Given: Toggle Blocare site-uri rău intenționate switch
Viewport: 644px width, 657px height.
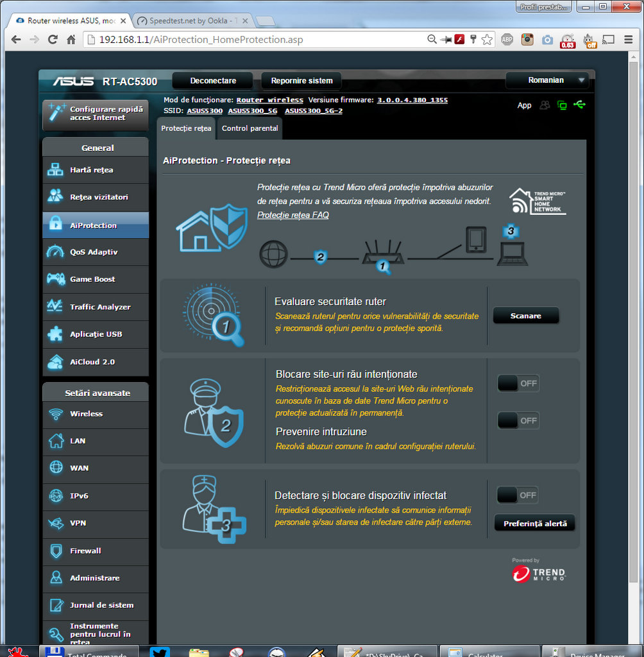Looking at the screenshot, I should 518,384.
